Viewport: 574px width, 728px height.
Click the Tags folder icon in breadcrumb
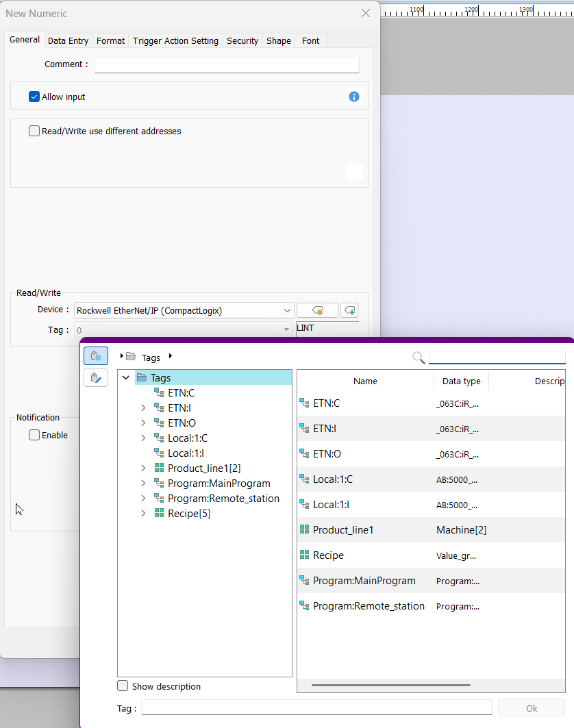coord(131,357)
